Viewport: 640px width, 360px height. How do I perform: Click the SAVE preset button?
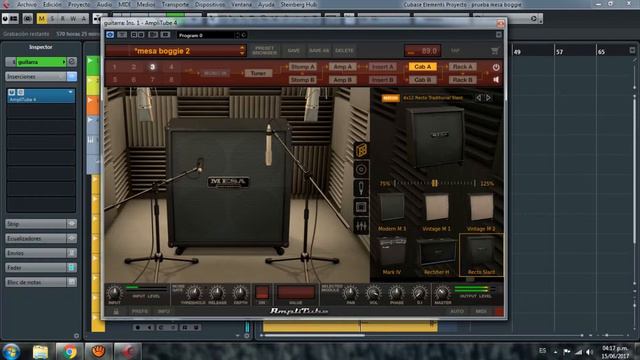coord(293,51)
